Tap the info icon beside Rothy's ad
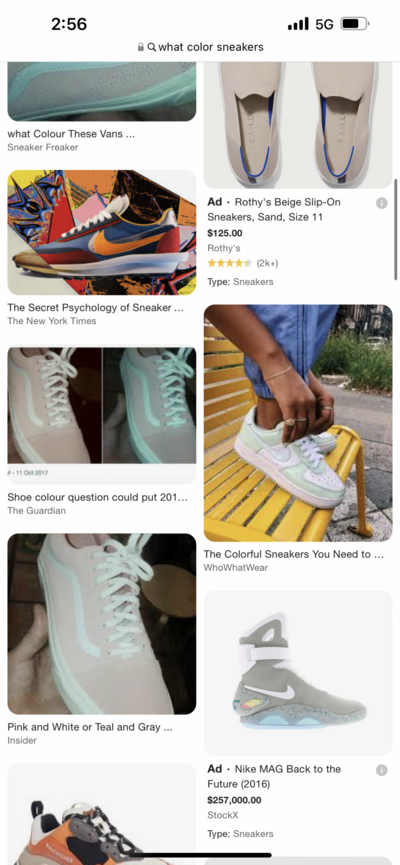 coord(381,203)
